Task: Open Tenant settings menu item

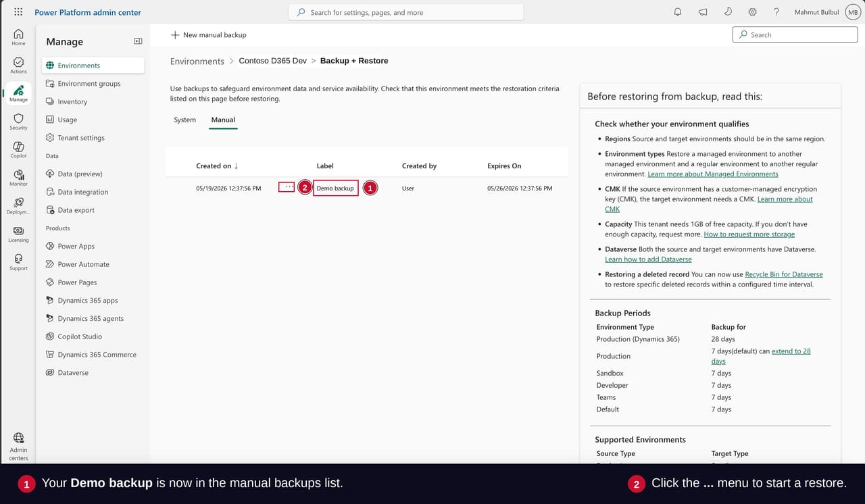Action: click(x=93, y=138)
